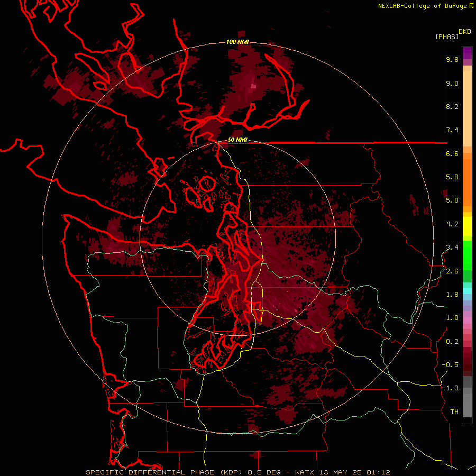This screenshot has width=476, height=476.
Task: Click the 1.8 legend value
Action: tap(452, 295)
